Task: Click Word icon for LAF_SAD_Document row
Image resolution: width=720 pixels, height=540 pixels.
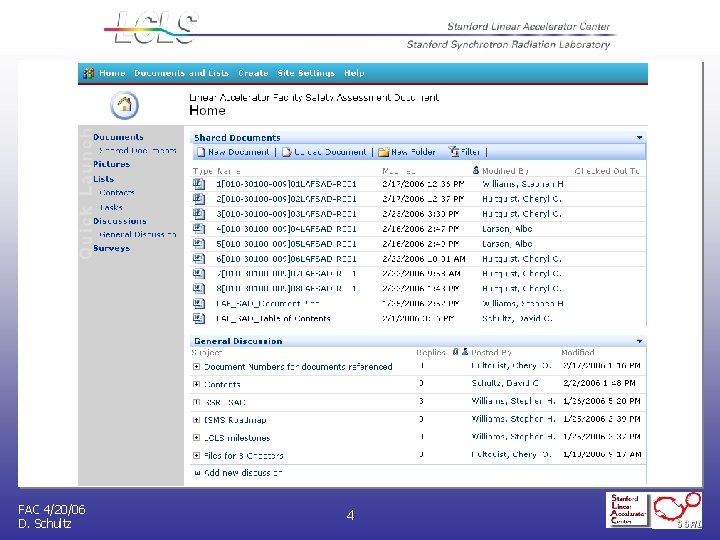Action: click(x=199, y=304)
